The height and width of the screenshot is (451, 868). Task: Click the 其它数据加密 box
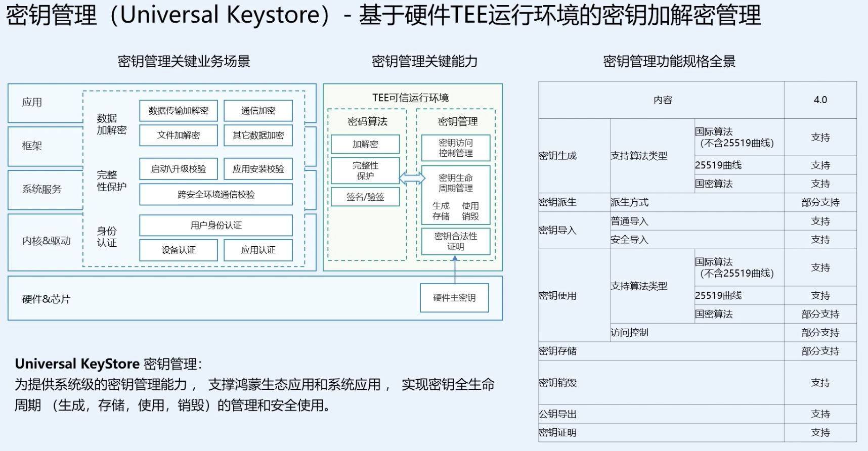[258, 136]
